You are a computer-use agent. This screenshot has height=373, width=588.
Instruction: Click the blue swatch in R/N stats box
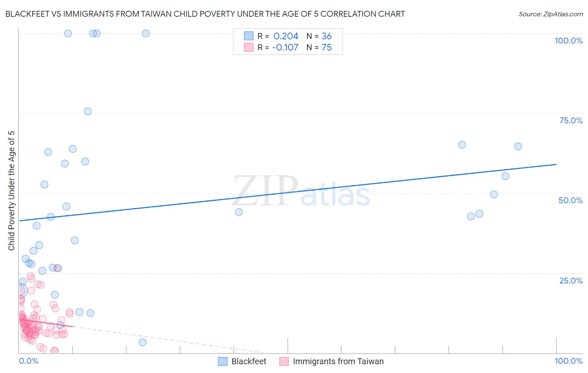pos(248,36)
